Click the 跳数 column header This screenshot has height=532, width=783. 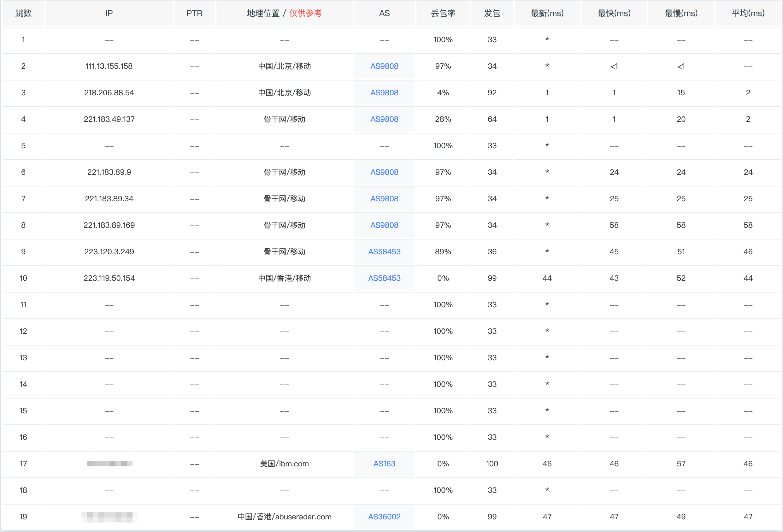click(x=23, y=13)
